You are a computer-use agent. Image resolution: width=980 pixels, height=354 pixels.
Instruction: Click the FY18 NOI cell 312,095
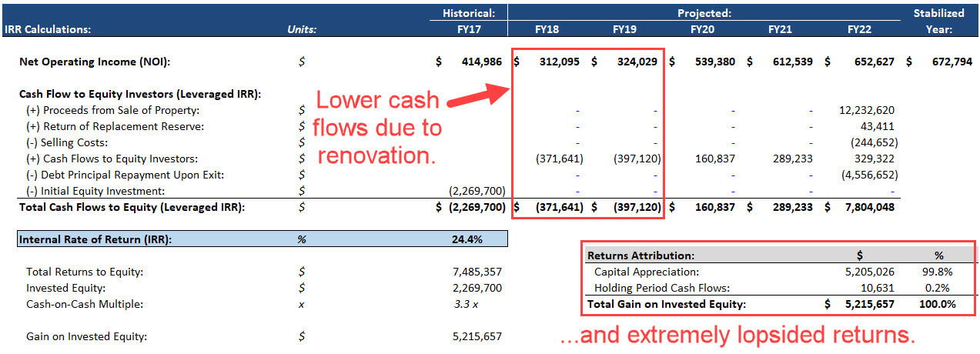pyautogui.click(x=559, y=62)
